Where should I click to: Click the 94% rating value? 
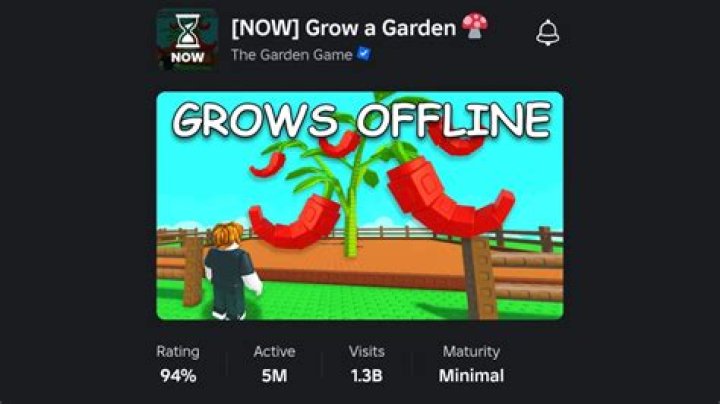178,376
